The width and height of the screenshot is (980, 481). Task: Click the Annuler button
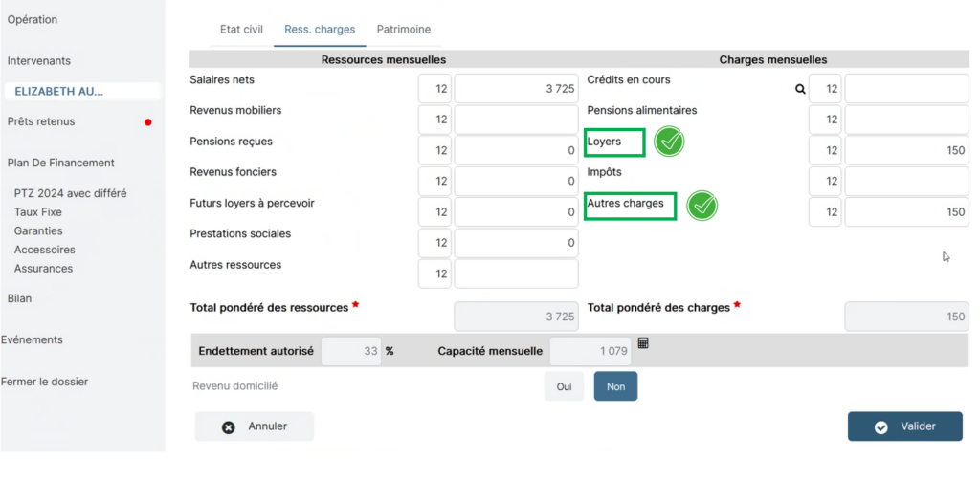click(x=255, y=426)
